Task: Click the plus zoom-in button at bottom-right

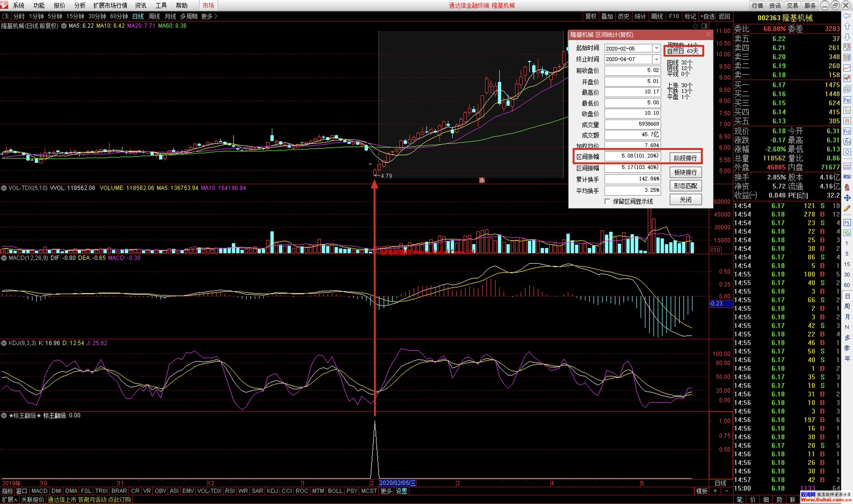Action: pyautogui.click(x=715, y=491)
